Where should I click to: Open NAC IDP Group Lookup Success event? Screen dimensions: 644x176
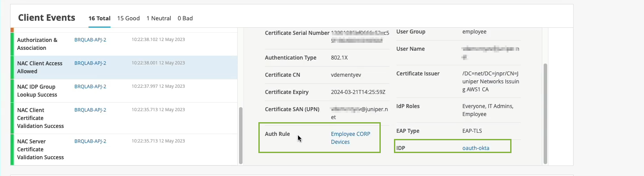click(124, 91)
